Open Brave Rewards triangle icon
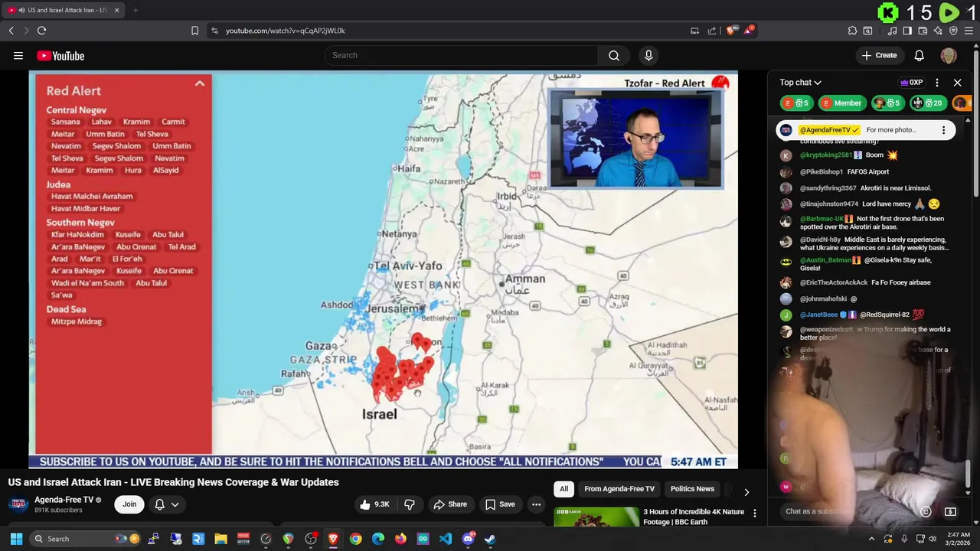This screenshot has width=980, height=551. click(749, 31)
